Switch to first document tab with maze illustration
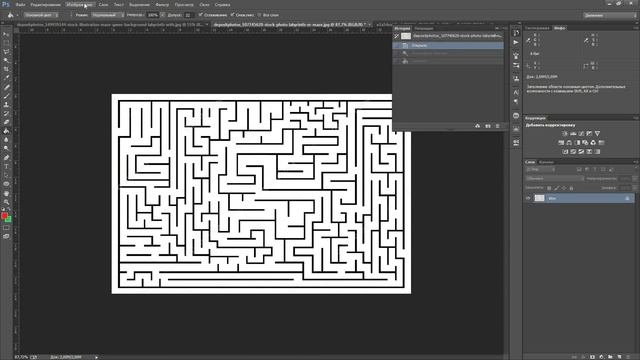 point(110,24)
